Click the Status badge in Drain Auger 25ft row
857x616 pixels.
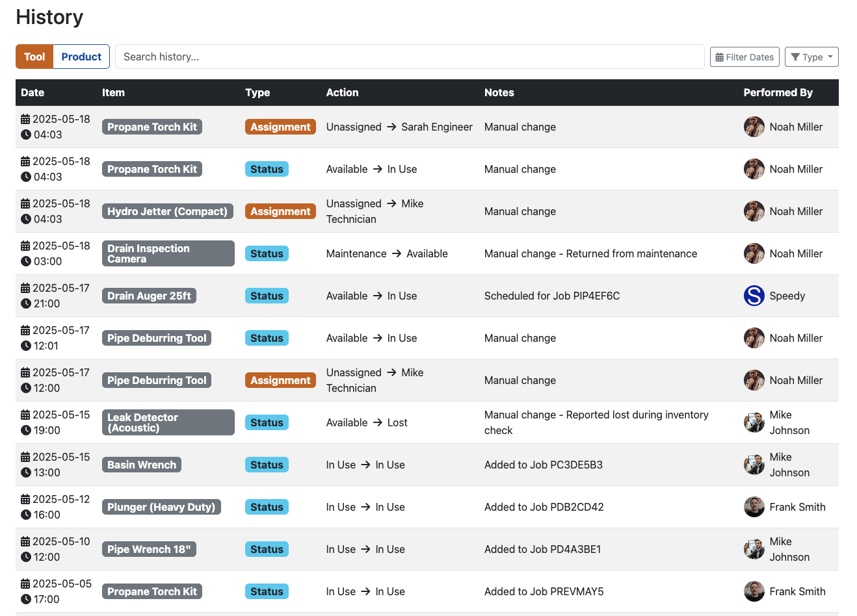267,296
